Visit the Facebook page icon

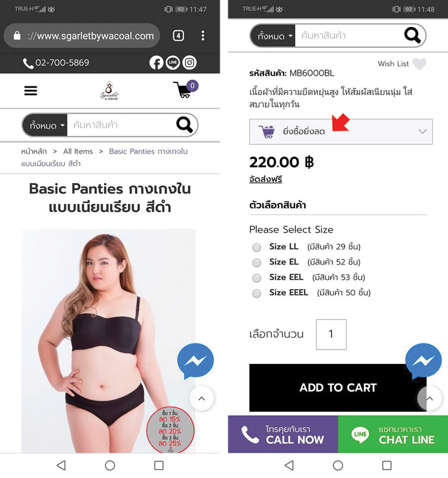tap(157, 63)
